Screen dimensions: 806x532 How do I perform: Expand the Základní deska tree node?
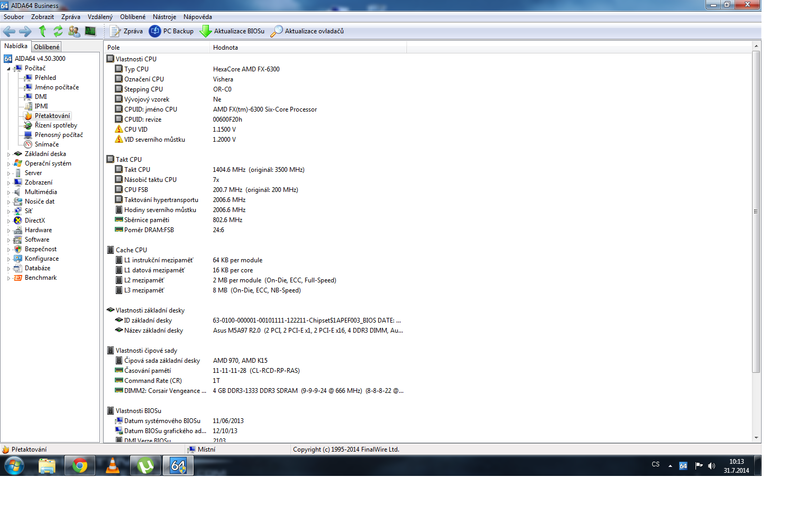click(9, 154)
